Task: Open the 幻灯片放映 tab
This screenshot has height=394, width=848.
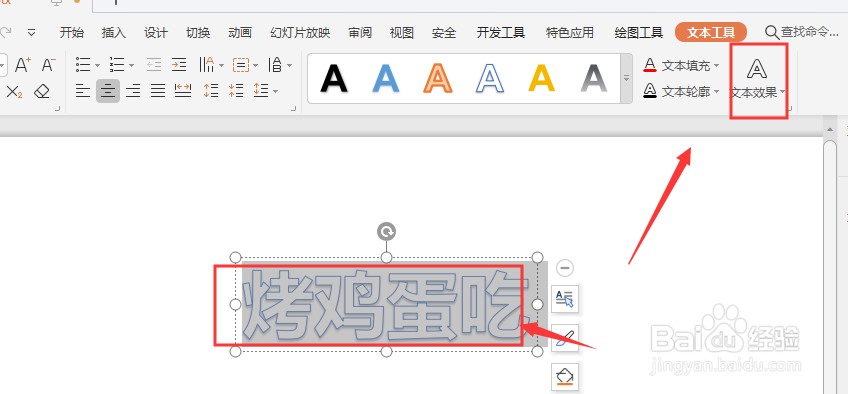Action: pyautogui.click(x=300, y=32)
